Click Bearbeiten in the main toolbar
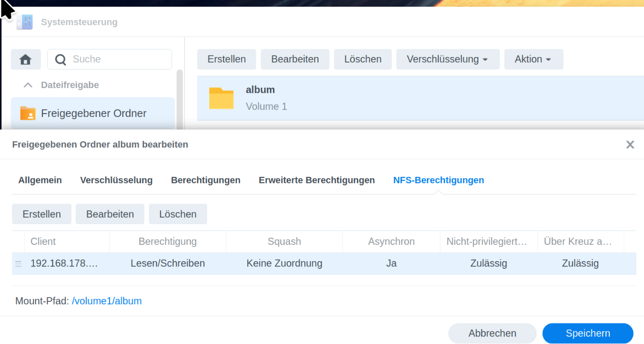 tap(295, 59)
